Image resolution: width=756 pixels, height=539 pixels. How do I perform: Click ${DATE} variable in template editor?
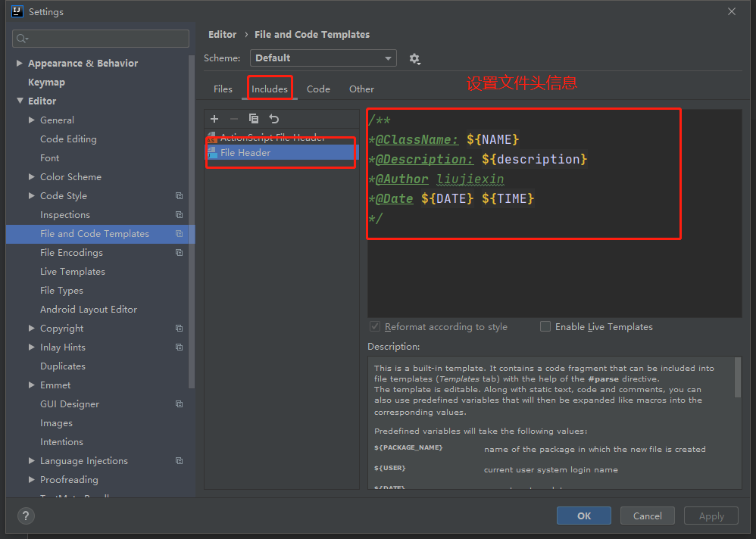447,198
